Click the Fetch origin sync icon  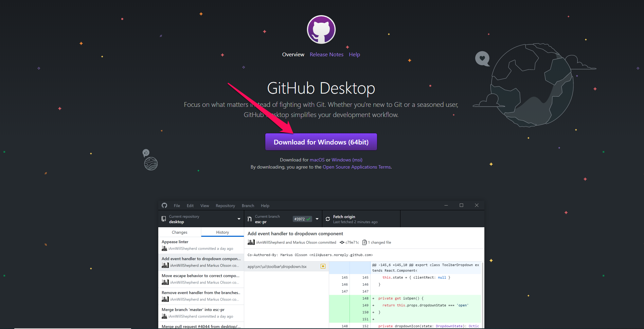tap(328, 219)
